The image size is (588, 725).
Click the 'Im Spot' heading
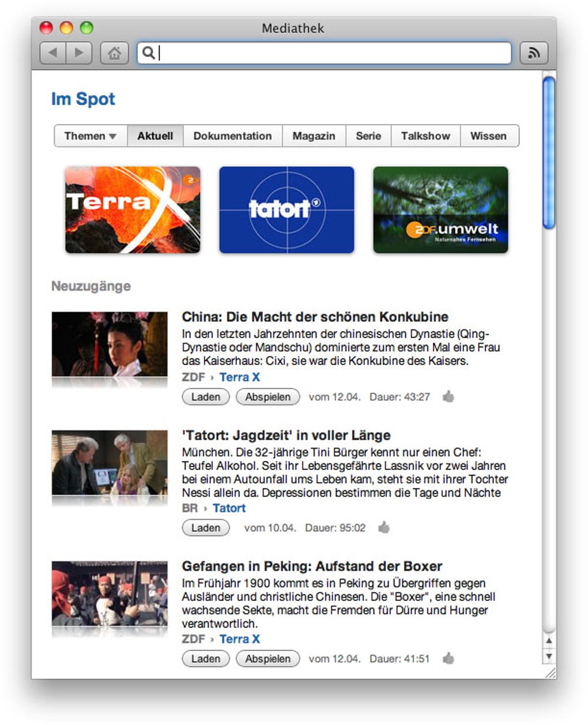(83, 99)
